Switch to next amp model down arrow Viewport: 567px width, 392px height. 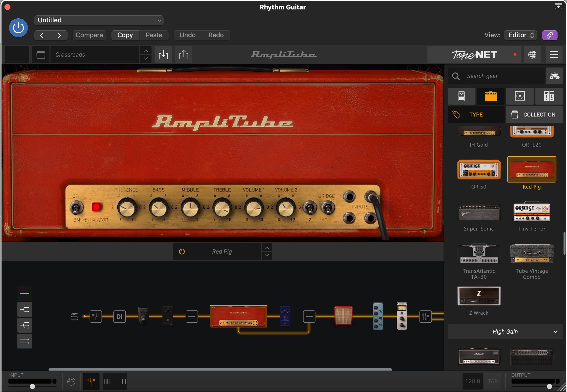tap(267, 256)
